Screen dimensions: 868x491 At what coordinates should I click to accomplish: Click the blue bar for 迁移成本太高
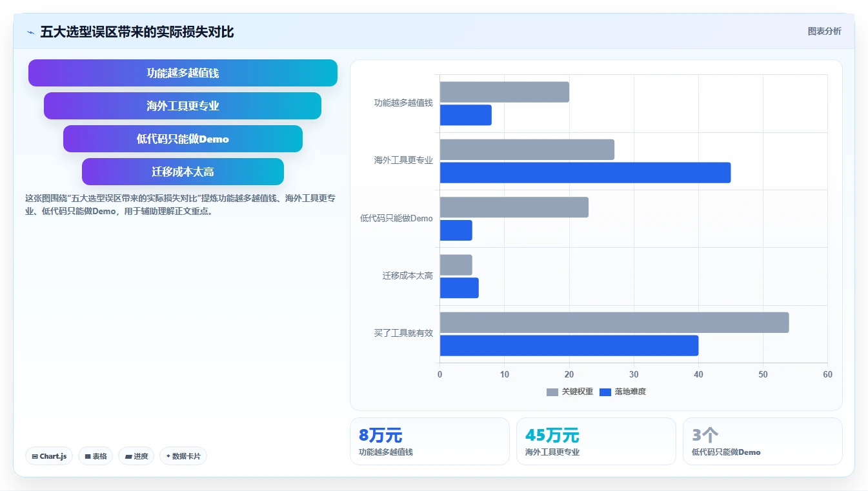coord(459,288)
